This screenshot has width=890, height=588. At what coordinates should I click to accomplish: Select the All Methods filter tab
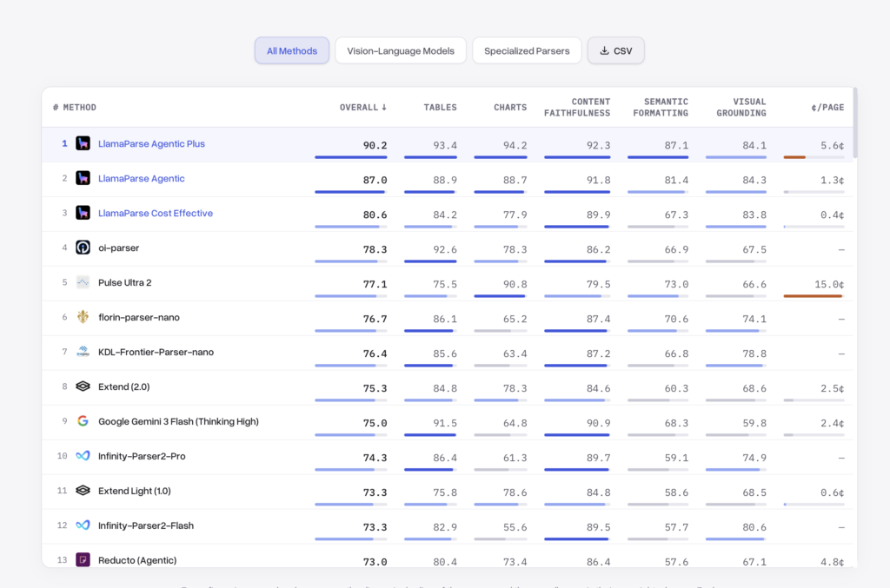click(x=292, y=50)
